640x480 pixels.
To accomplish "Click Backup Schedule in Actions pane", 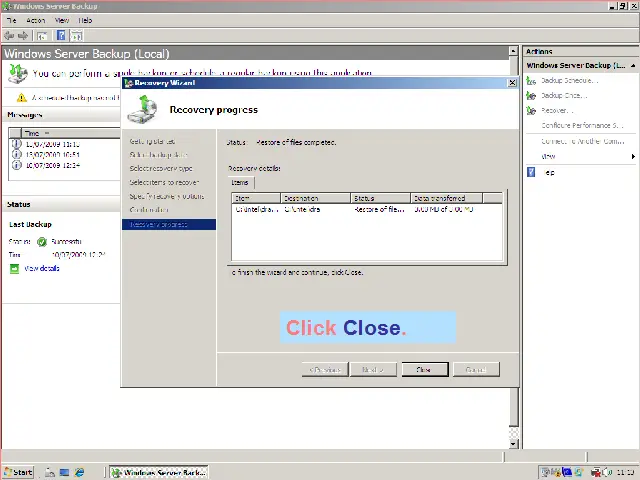I will click(x=569, y=80).
